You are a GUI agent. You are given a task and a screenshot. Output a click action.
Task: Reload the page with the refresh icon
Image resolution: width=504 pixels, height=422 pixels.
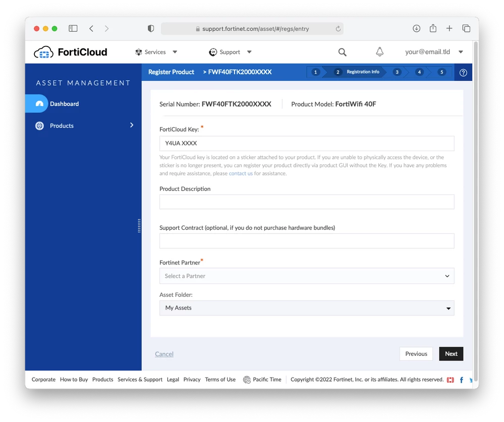[338, 29]
